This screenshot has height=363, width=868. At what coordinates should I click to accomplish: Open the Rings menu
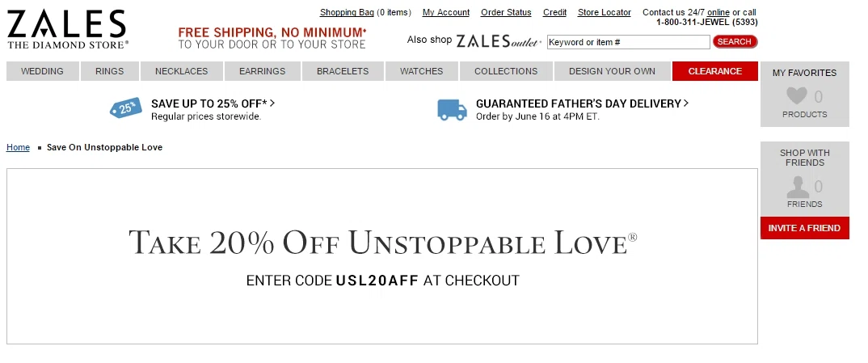[x=110, y=71]
